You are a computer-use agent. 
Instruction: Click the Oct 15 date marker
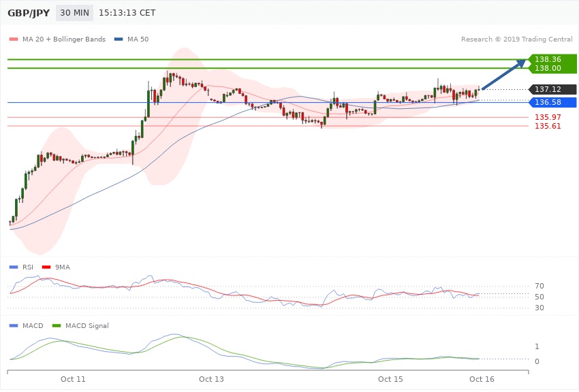pos(391,378)
